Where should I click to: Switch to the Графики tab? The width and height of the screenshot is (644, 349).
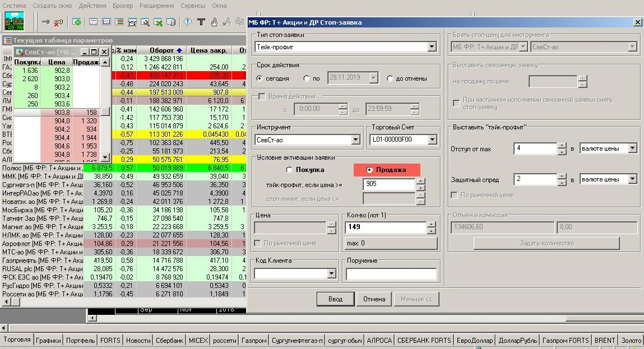48,341
